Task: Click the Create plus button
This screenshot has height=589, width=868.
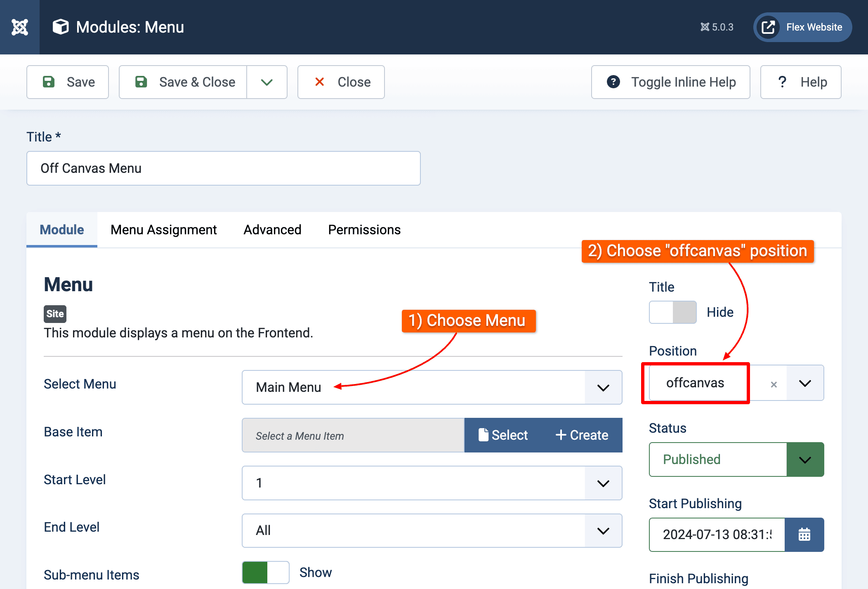Action: (x=582, y=435)
